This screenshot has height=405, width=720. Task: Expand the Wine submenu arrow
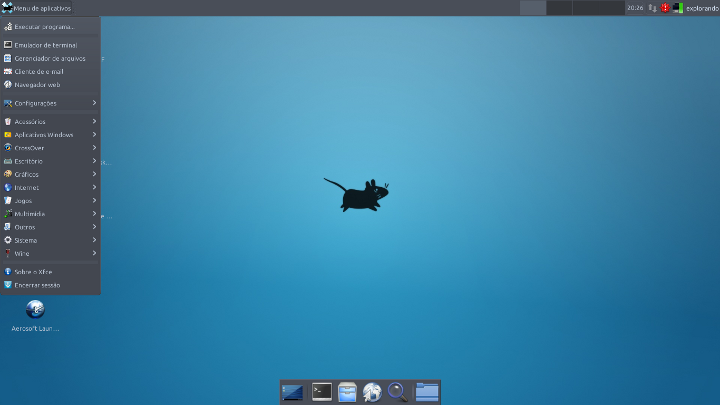coord(94,253)
